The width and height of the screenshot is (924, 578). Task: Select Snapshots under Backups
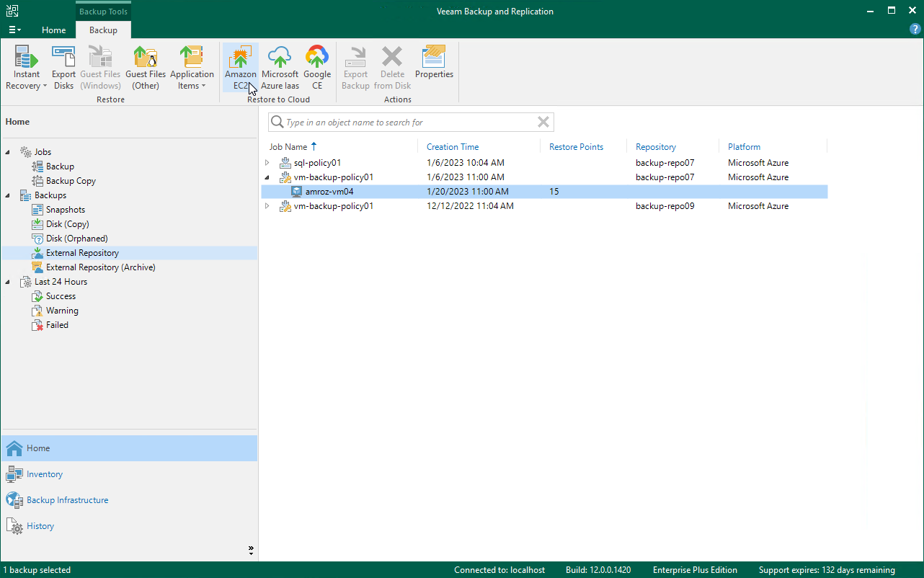(x=65, y=210)
